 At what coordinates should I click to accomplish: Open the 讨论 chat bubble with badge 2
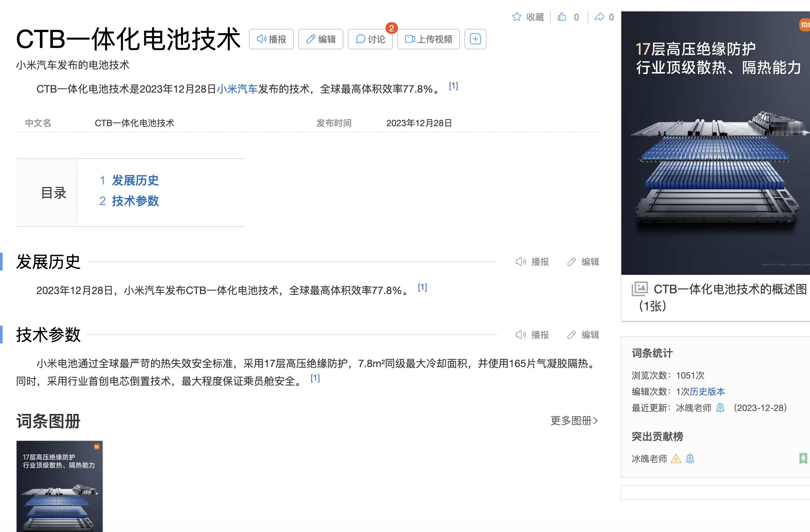click(361, 39)
